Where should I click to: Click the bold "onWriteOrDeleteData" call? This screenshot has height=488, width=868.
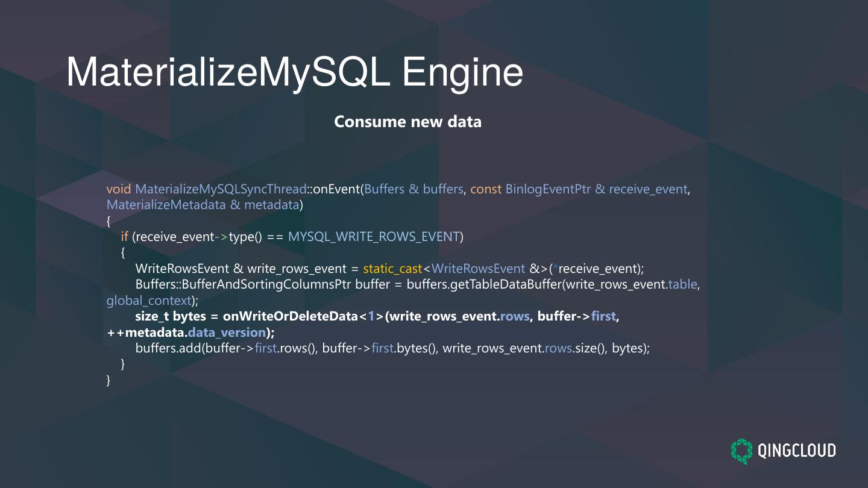[291, 316]
